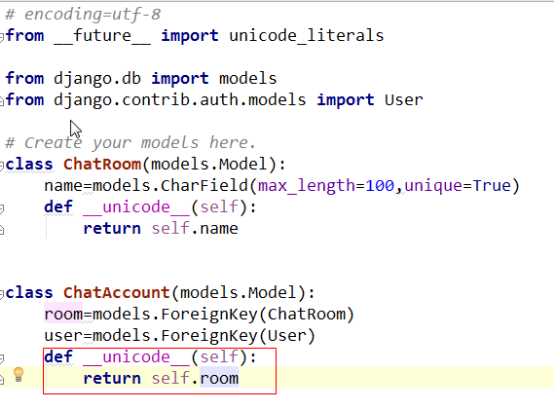Click '__unicode__' in the ChatRoom class

point(137,207)
